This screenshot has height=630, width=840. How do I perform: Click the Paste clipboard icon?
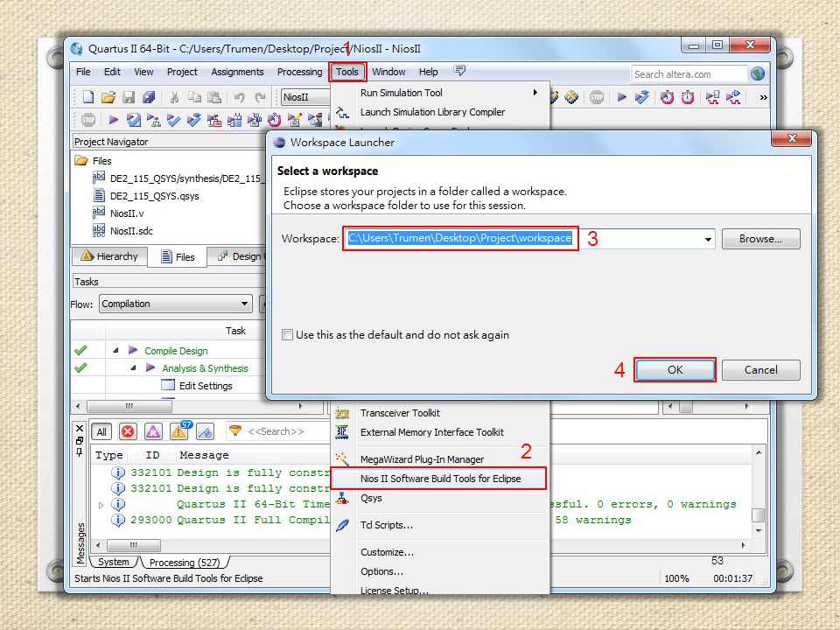coord(214,97)
